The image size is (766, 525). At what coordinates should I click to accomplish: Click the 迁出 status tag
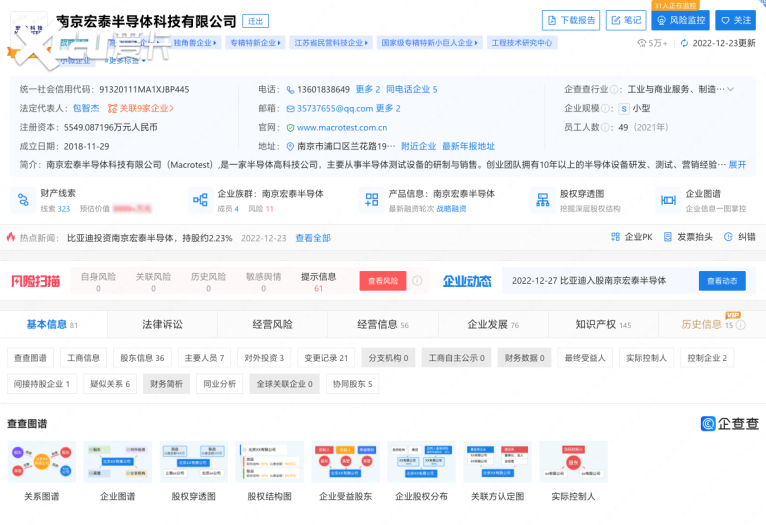(x=255, y=21)
